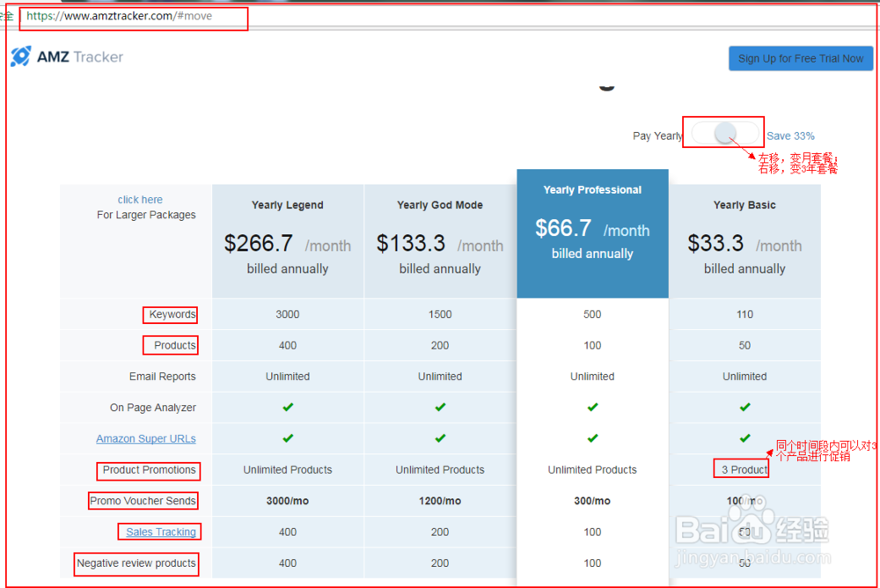Viewport: 880px width, 588px height.
Task: Click the Negative review products row label
Action: 136,563
